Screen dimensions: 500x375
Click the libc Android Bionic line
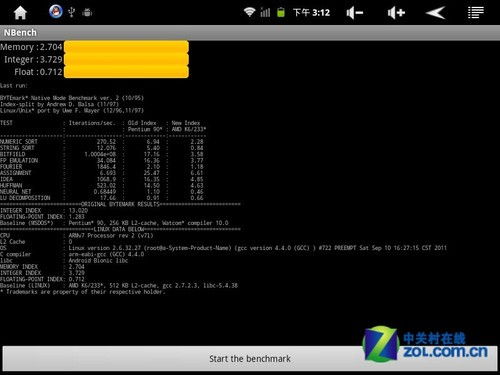[x=64, y=260]
